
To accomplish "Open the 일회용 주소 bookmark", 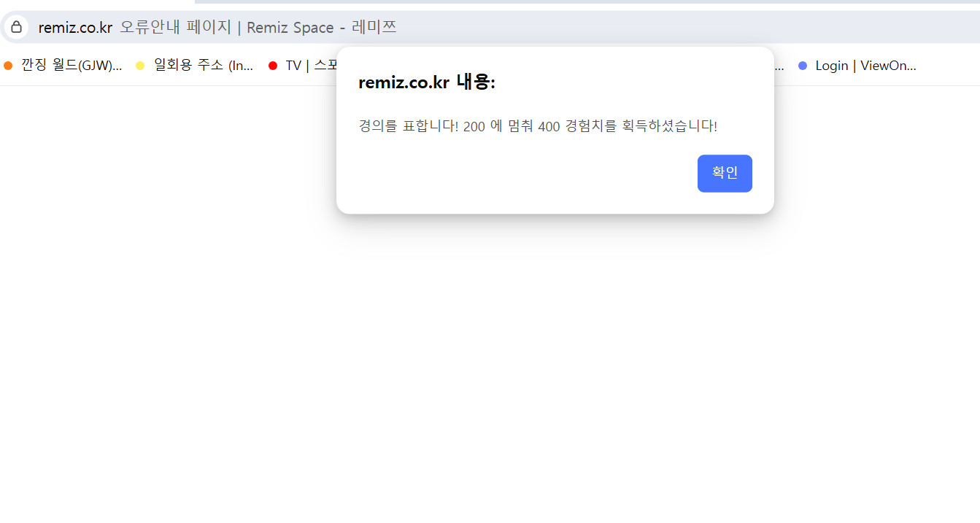I will [x=195, y=66].
